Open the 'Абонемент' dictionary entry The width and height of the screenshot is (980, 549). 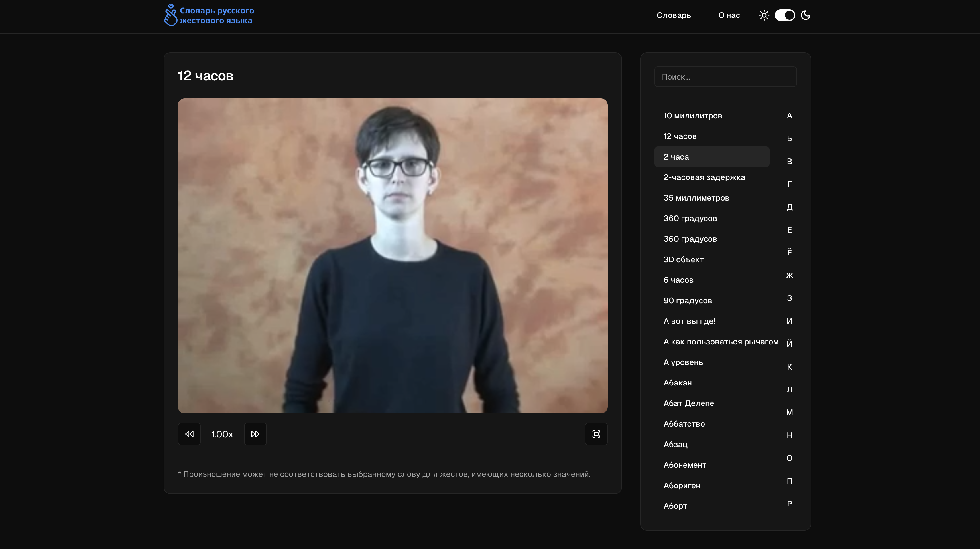coord(684,465)
